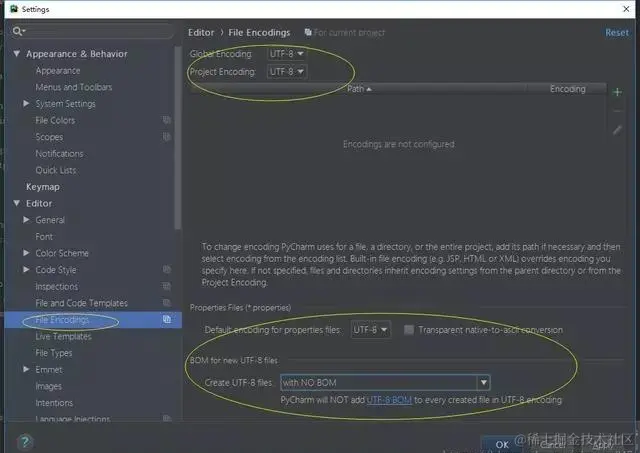Click the For current project icon
640x453 pixels.
(308, 32)
